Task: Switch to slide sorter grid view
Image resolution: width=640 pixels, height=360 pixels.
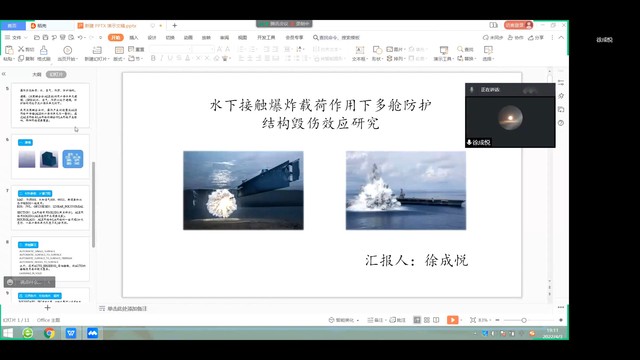Action: [427, 320]
